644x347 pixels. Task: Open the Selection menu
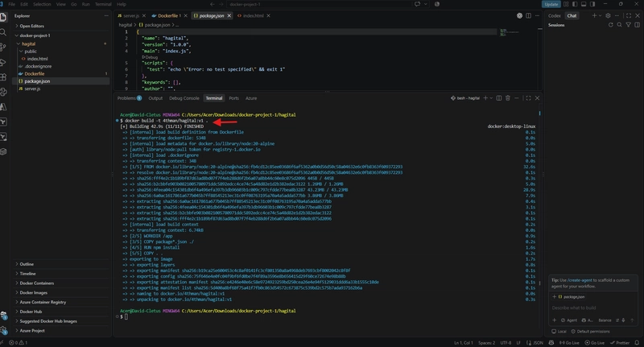coord(42,4)
